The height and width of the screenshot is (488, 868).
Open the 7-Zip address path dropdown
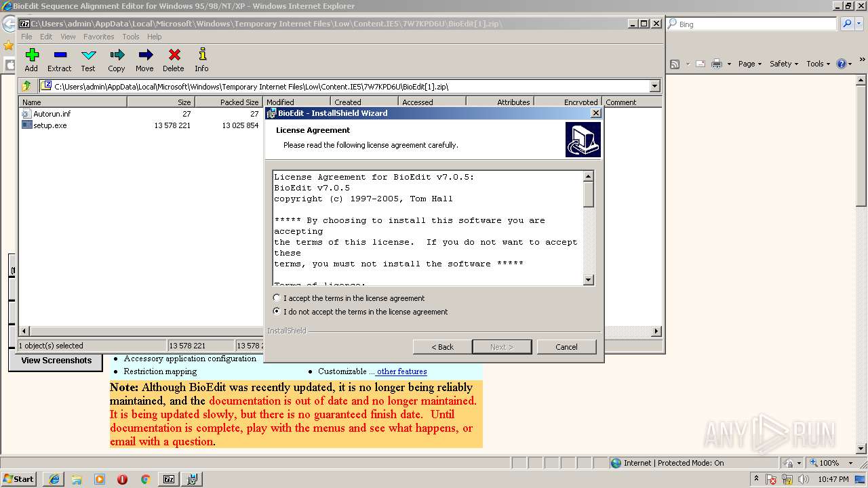pos(654,86)
